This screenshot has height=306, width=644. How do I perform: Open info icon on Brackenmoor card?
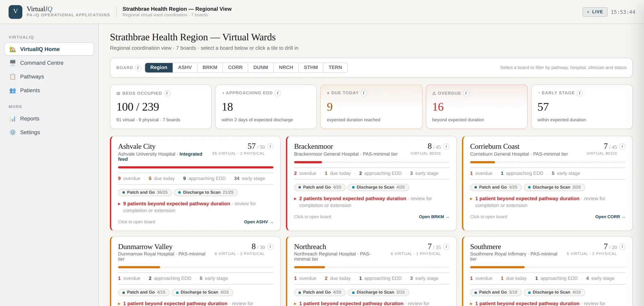[x=446, y=146]
